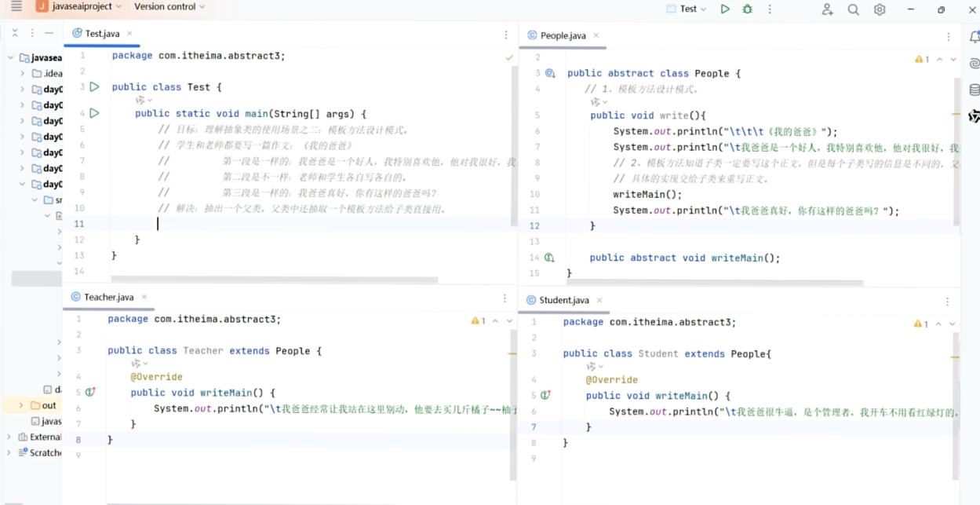Run class Test from gutter arrow

(x=94, y=86)
